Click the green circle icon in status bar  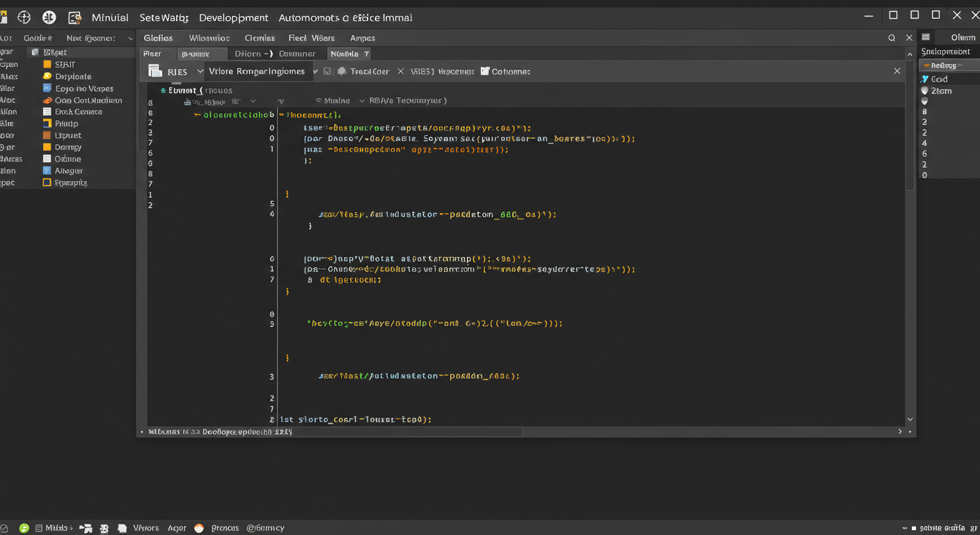coord(24,528)
